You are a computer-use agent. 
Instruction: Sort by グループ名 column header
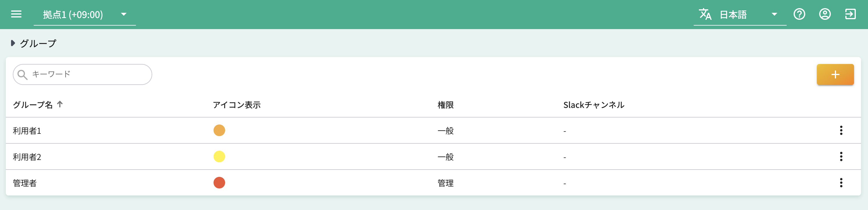pyautogui.click(x=33, y=105)
